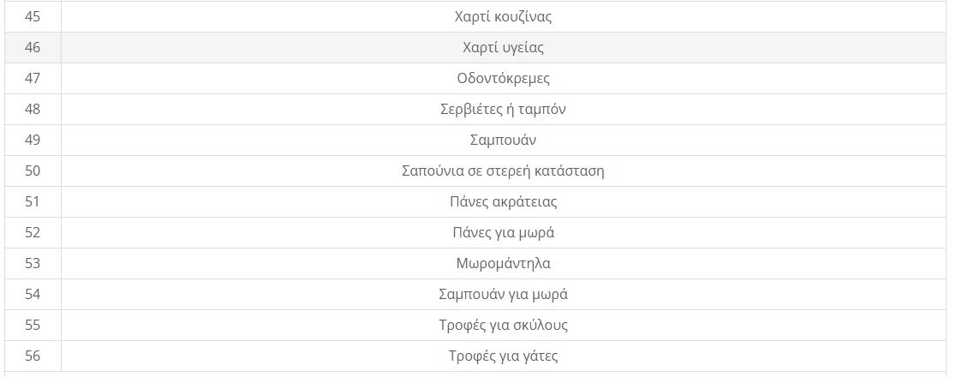980x377 pixels.
Task: Click the "Τροφές για σκύλους" entry
Action: (503, 326)
